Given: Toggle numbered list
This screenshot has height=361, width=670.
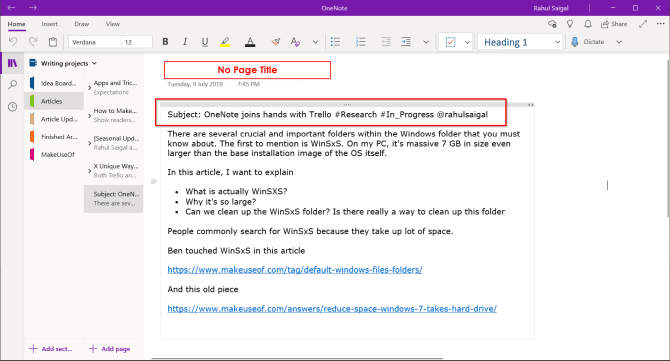Looking at the screenshot, I should (x=361, y=42).
